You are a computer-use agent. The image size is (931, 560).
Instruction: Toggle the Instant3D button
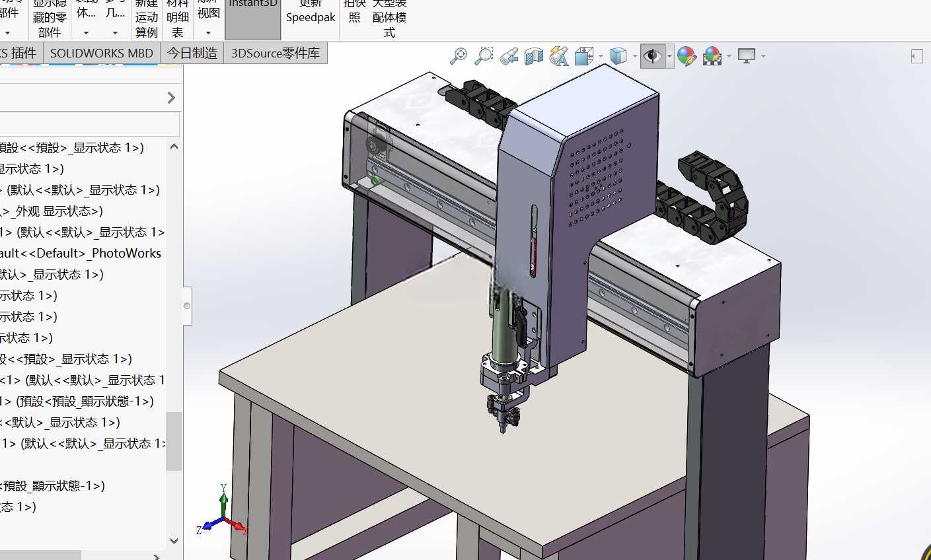click(253, 19)
